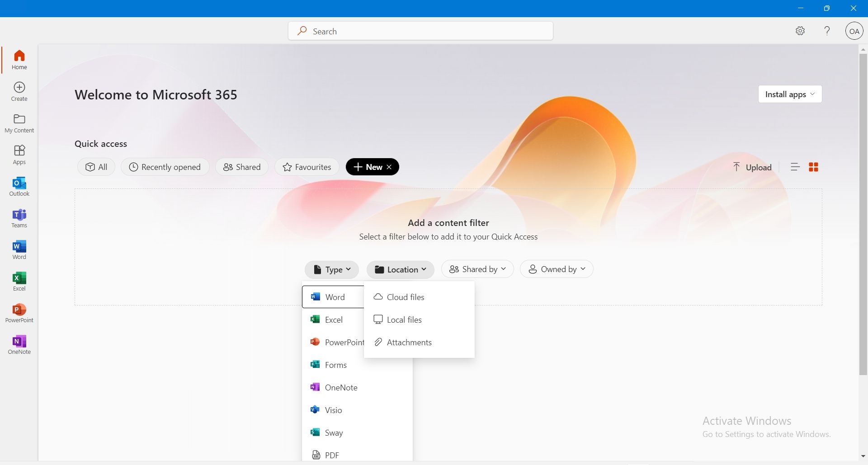The width and height of the screenshot is (868, 465).
Task: Launch Outlook from the sidebar
Action: [x=19, y=186]
